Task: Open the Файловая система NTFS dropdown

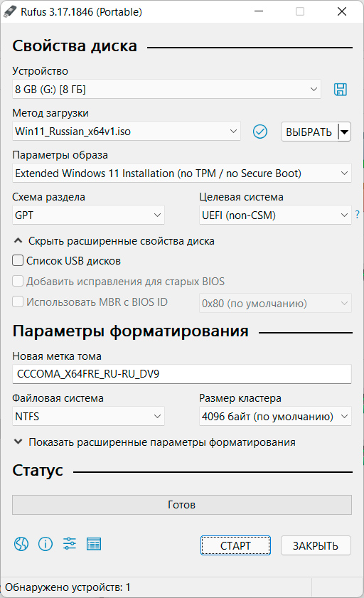Action: [88, 416]
